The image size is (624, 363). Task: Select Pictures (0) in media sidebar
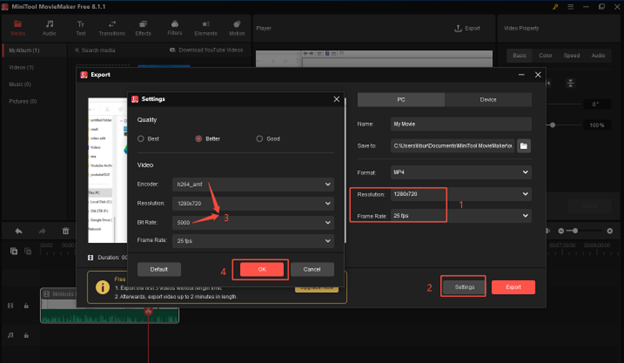pos(23,101)
